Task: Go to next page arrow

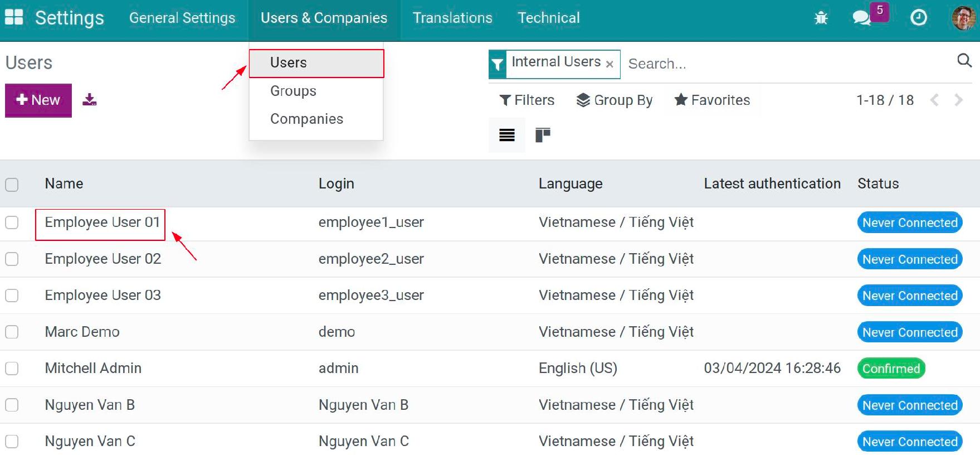Action: (x=958, y=100)
